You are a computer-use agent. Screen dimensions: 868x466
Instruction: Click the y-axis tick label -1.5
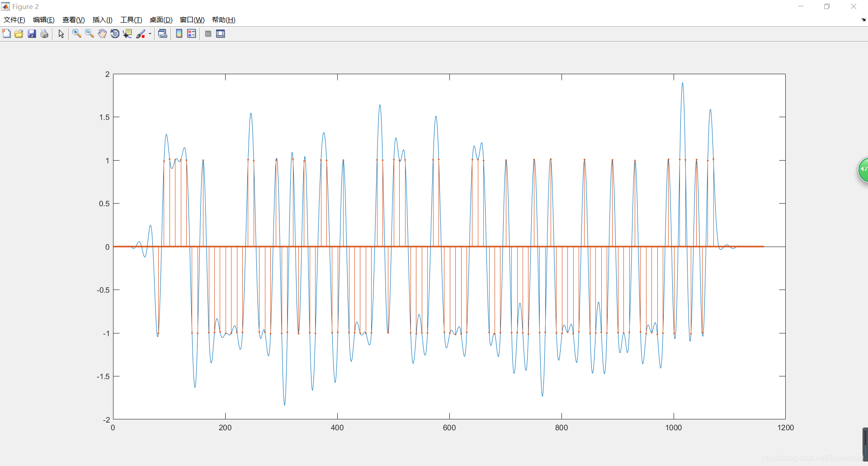tap(103, 376)
